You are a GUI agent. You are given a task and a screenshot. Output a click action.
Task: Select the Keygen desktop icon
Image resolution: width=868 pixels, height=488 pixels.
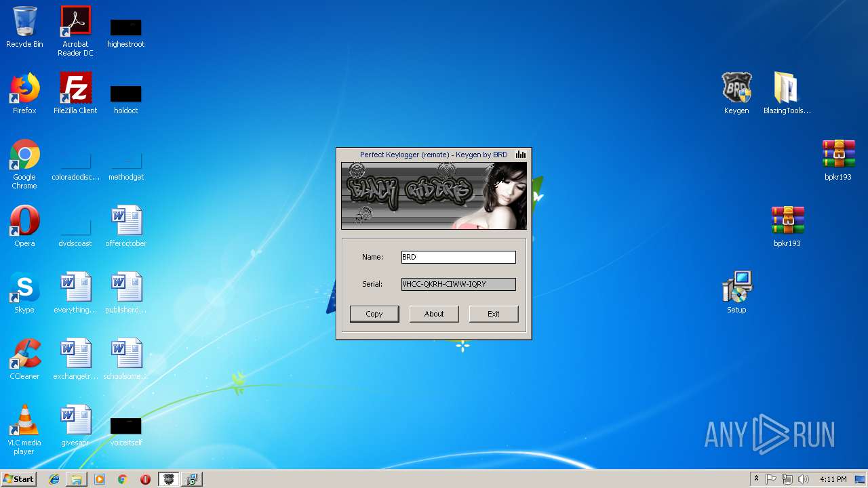click(736, 94)
